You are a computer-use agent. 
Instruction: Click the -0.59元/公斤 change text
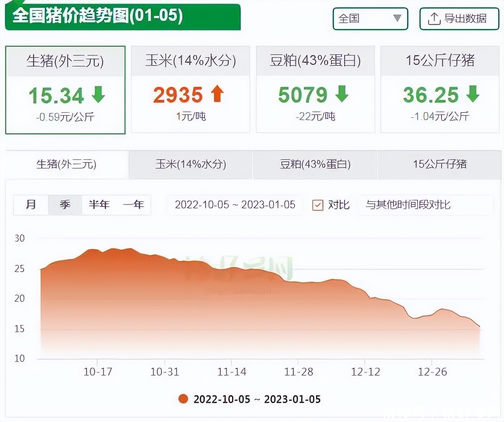(65, 117)
